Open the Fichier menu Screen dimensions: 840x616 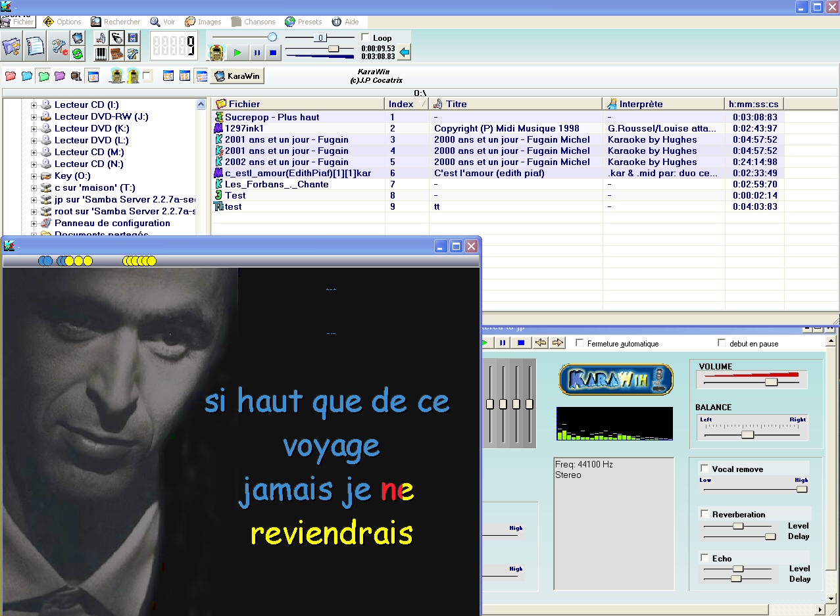click(18, 22)
